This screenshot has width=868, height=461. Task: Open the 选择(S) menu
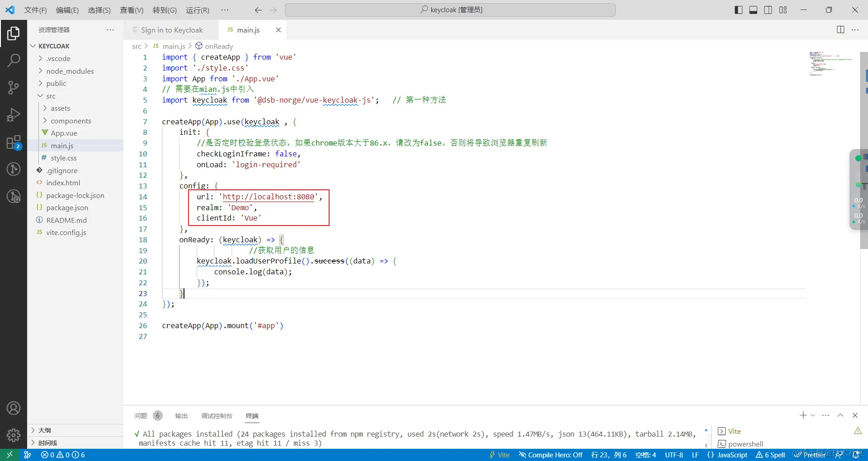point(99,10)
